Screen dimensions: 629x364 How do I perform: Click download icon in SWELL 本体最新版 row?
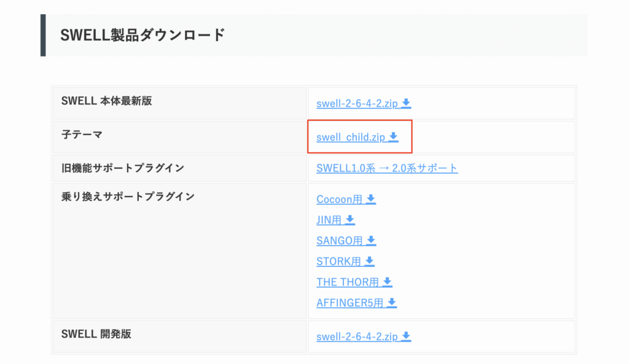pyautogui.click(x=406, y=103)
